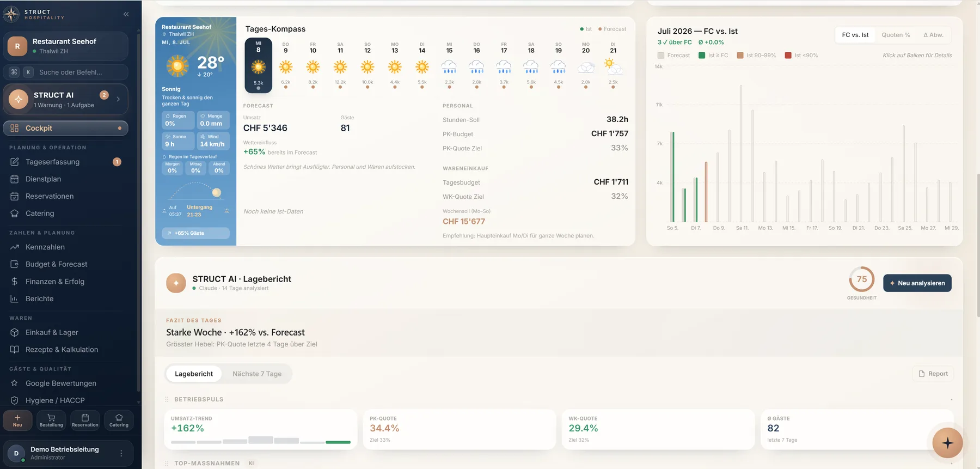Click the Neu plus quick action
The height and width of the screenshot is (469, 980).
pyautogui.click(x=17, y=421)
